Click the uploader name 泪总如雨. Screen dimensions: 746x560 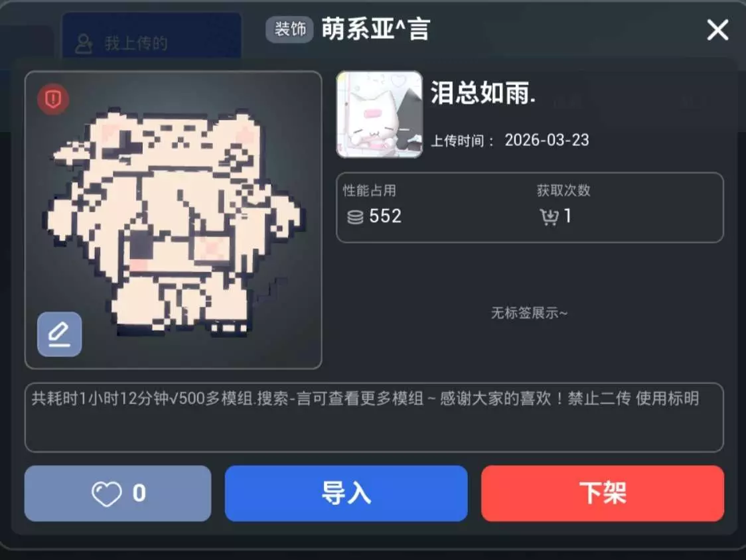tap(483, 93)
